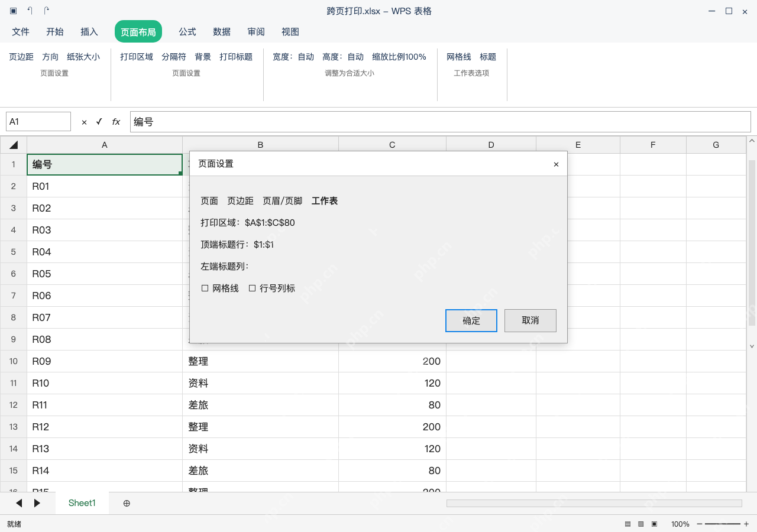
Task: Click the horizontal scrollbar at bottom
Action: [594, 503]
